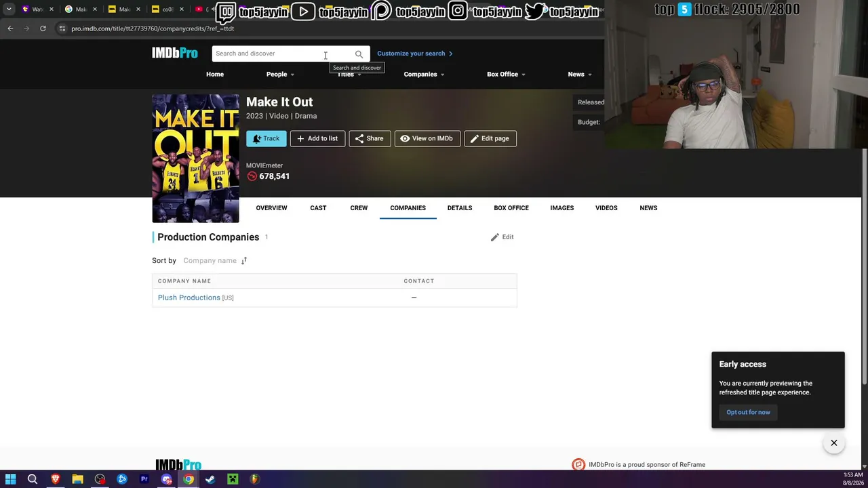Click the Company Name column header
868x488 pixels.
(x=184, y=281)
